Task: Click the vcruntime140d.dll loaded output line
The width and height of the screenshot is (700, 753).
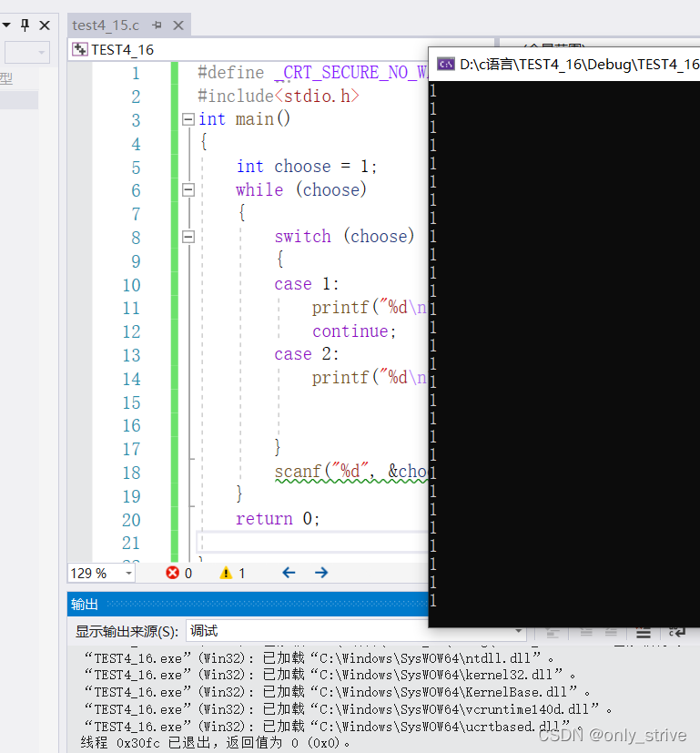Action: [348, 709]
